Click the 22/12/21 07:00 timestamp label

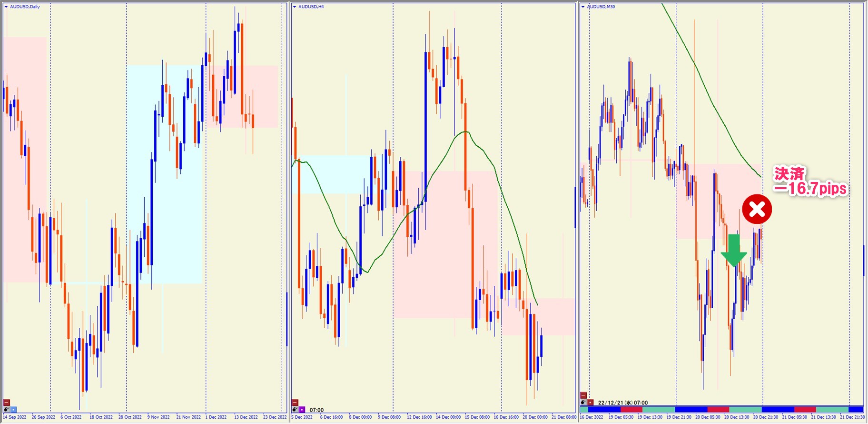pyautogui.click(x=622, y=403)
